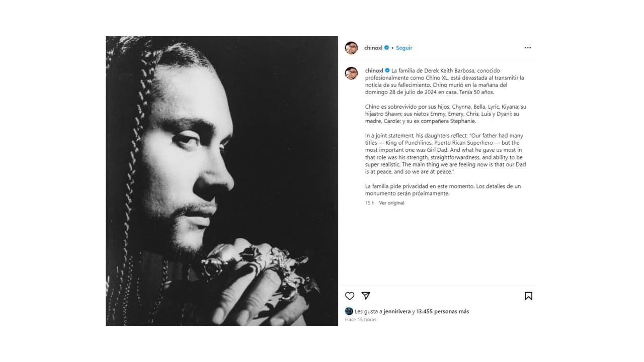This screenshot has width=644, height=362.
Task: Click the chinoxl username in the caption
Action: [374, 71]
